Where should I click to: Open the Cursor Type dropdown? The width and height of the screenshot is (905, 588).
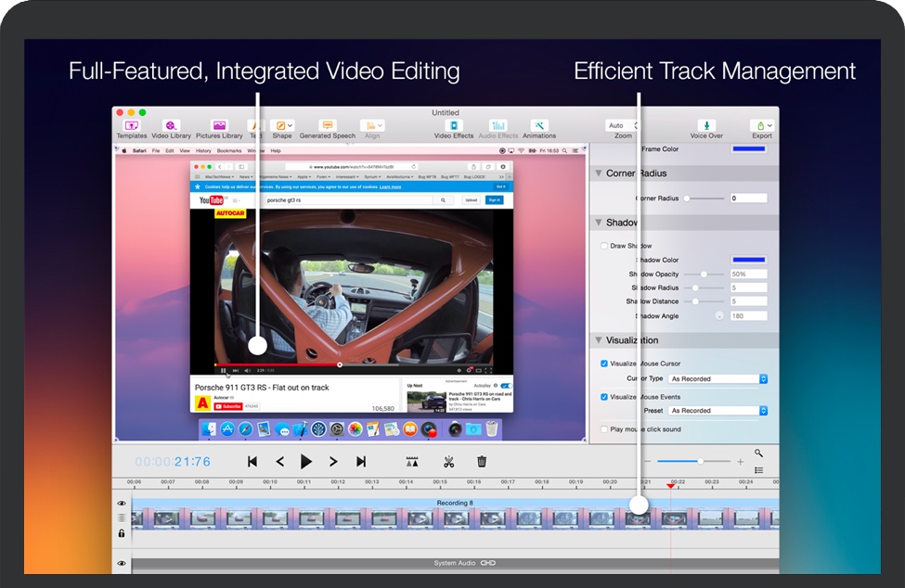718,378
